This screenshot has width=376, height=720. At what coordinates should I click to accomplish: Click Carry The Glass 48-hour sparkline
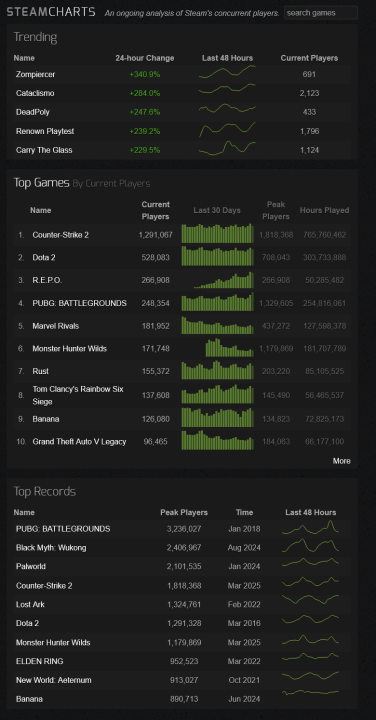coord(227,148)
